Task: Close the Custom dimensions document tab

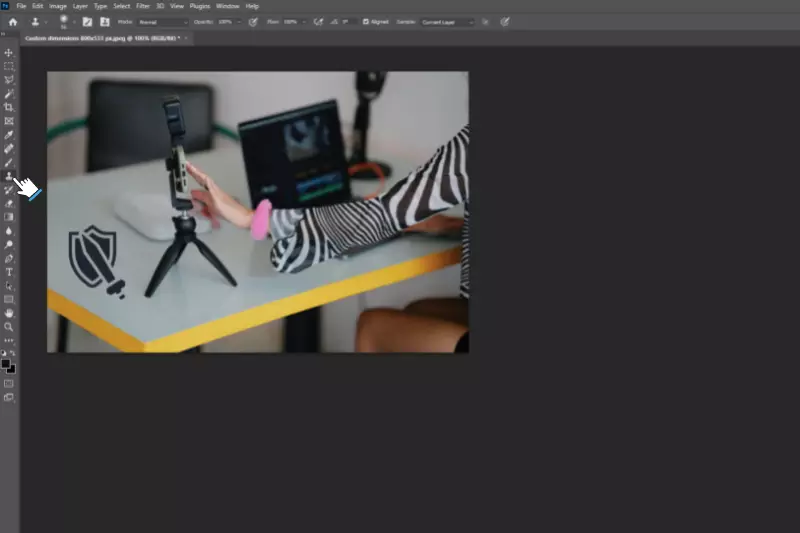Action: pyautogui.click(x=186, y=38)
